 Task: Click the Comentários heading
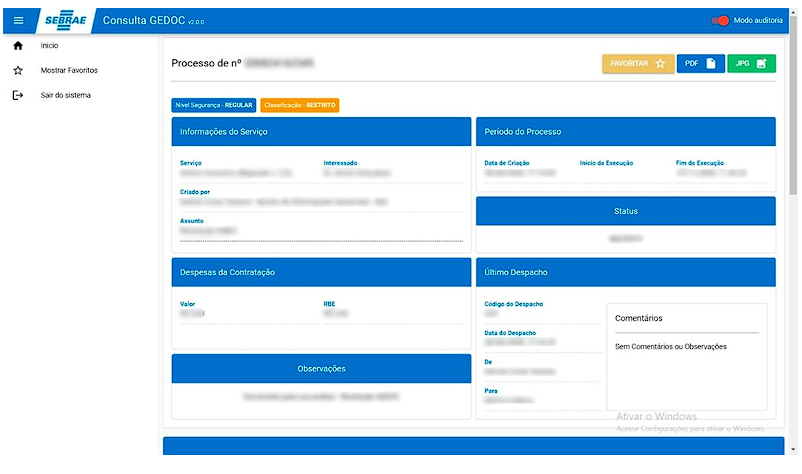638,318
